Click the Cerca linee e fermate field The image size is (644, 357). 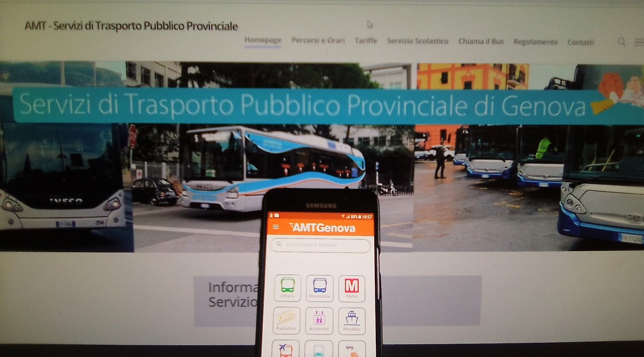pyautogui.click(x=320, y=245)
